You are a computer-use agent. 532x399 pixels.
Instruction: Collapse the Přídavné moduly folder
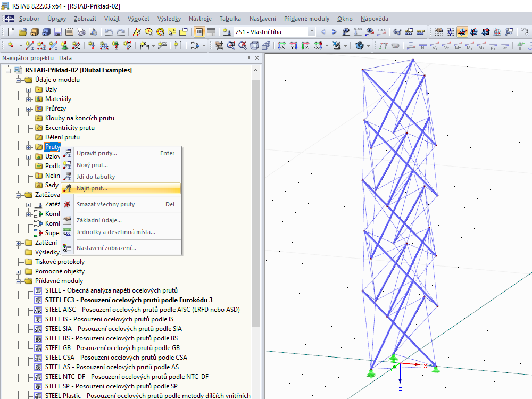pyautogui.click(x=18, y=281)
